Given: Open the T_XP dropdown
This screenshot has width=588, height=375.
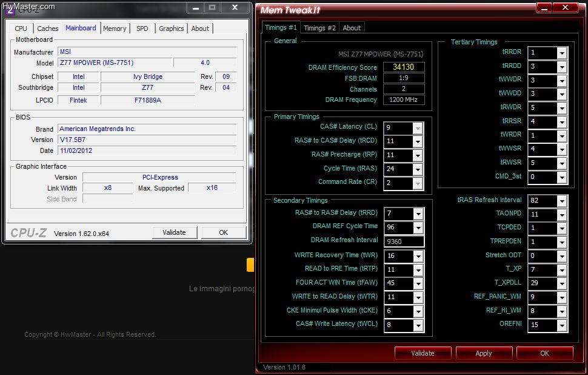Looking at the screenshot, I should click(x=562, y=270).
